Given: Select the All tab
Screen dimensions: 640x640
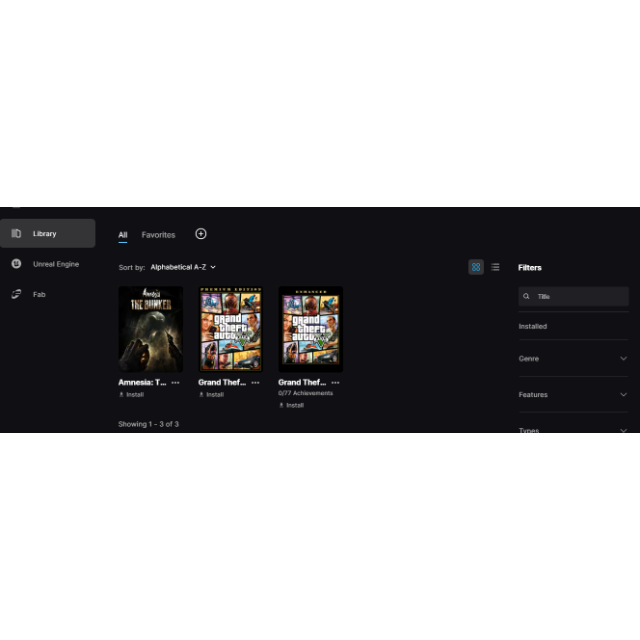Looking at the screenshot, I should point(123,235).
